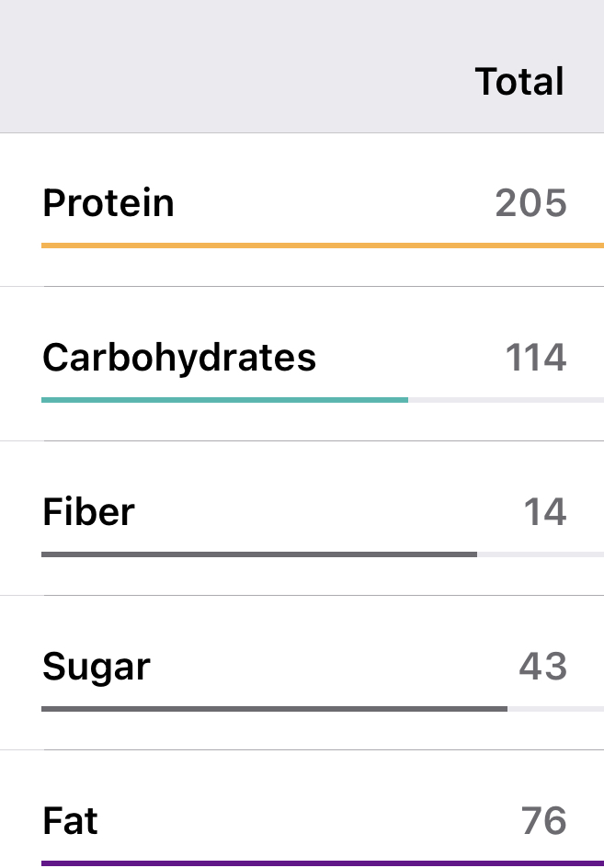The height and width of the screenshot is (868, 604).
Task: Click the teal Carbohydrates progress bar
Action: pos(224,400)
